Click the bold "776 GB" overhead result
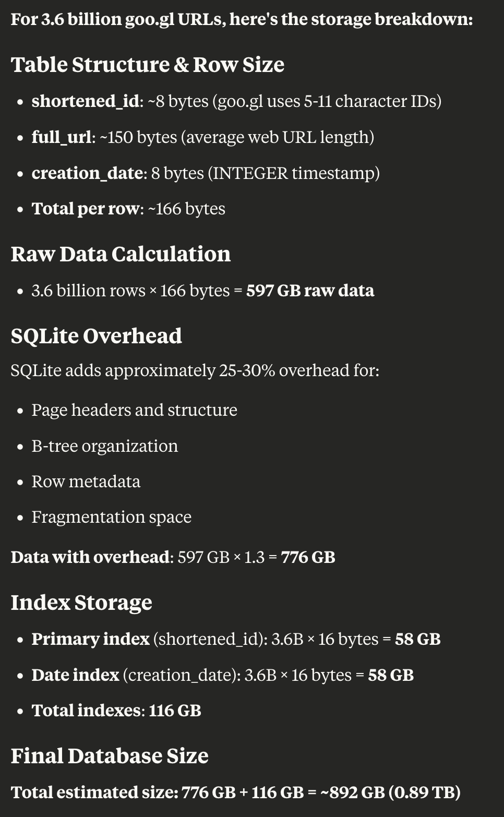Image resolution: width=504 pixels, height=817 pixels. 308,557
